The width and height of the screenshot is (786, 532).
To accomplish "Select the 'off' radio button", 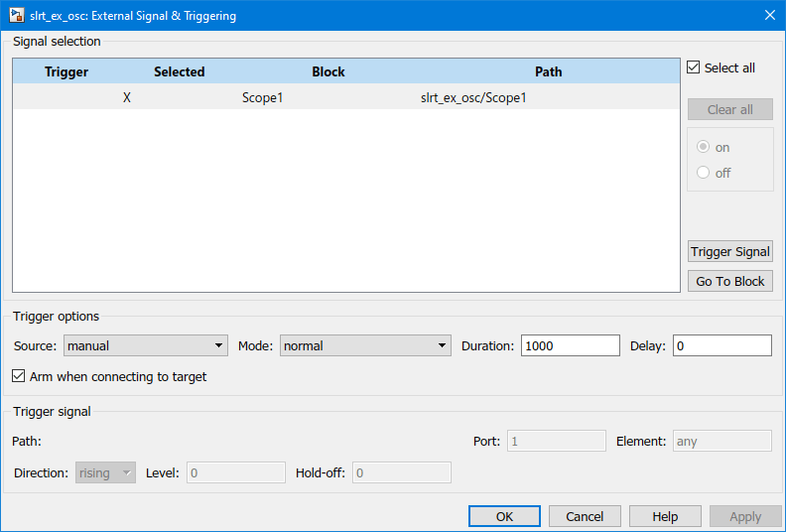I will [704, 173].
